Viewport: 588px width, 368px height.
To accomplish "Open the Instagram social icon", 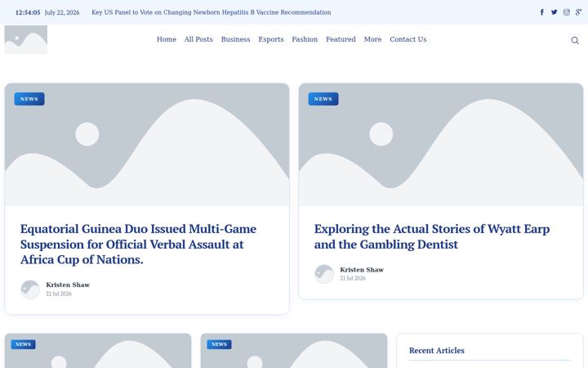I will point(566,12).
